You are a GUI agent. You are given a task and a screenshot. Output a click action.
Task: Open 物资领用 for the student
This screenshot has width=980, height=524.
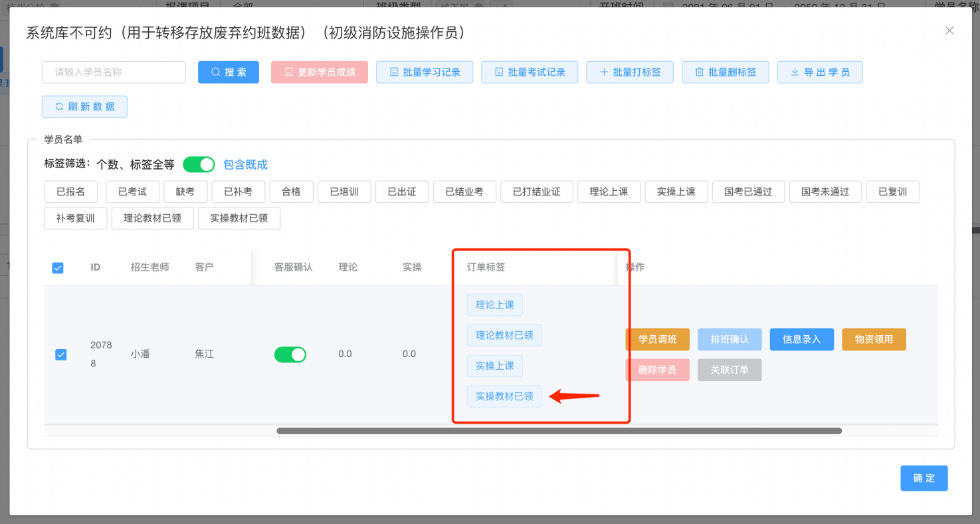pyautogui.click(x=874, y=339)
